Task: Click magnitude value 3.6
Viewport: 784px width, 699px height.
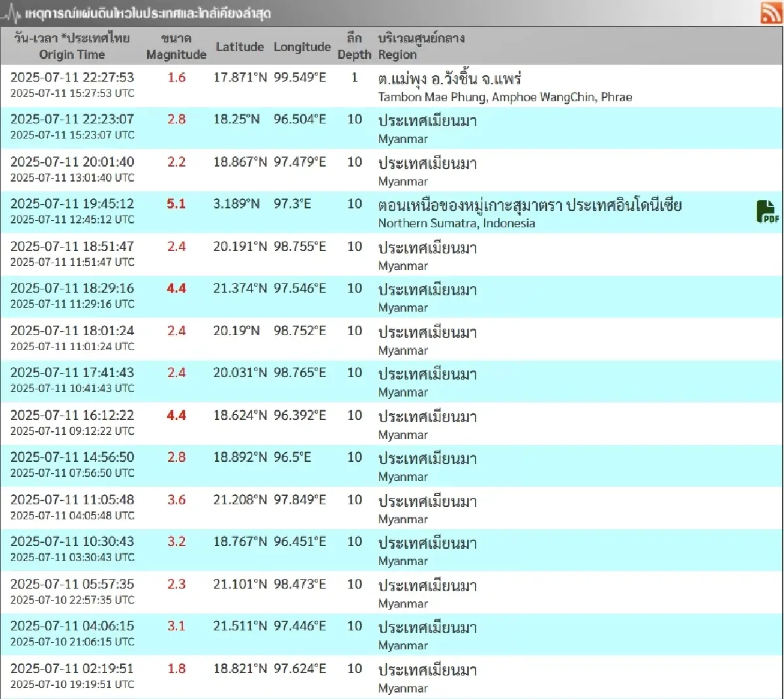Action: pyautogui.click(x=176, y=499)
